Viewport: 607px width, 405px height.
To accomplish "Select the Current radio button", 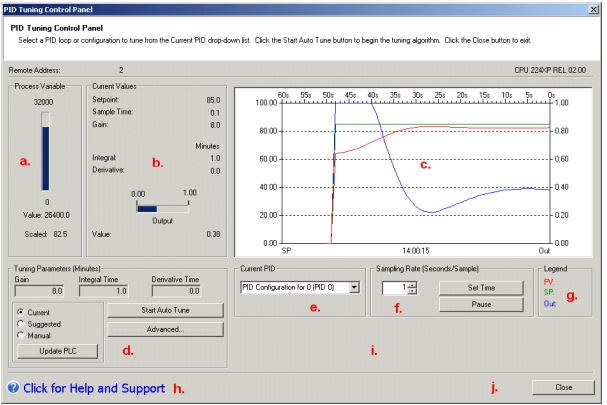I will coord(21,312).
